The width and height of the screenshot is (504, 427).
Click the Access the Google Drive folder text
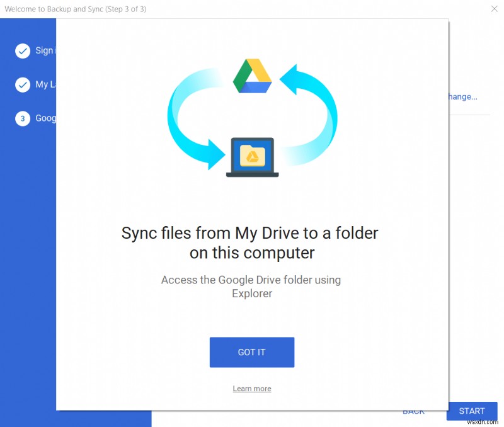[252, 287]
